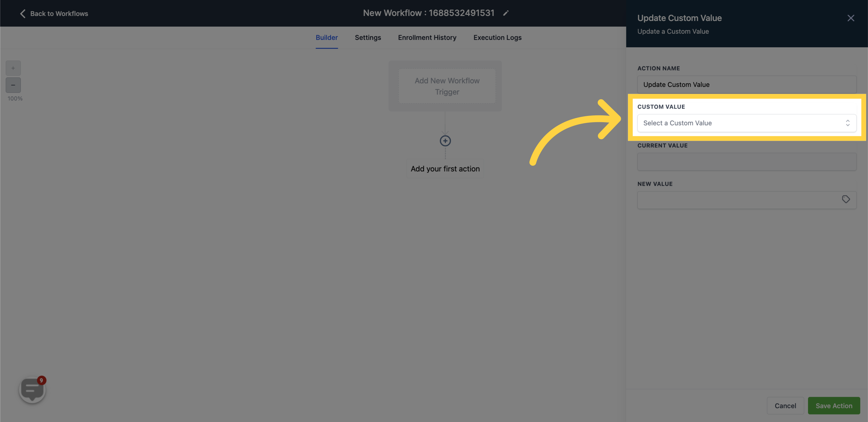Click the zoom out minus icon
The image size is (868, 422).
click(x=13, y=85)
